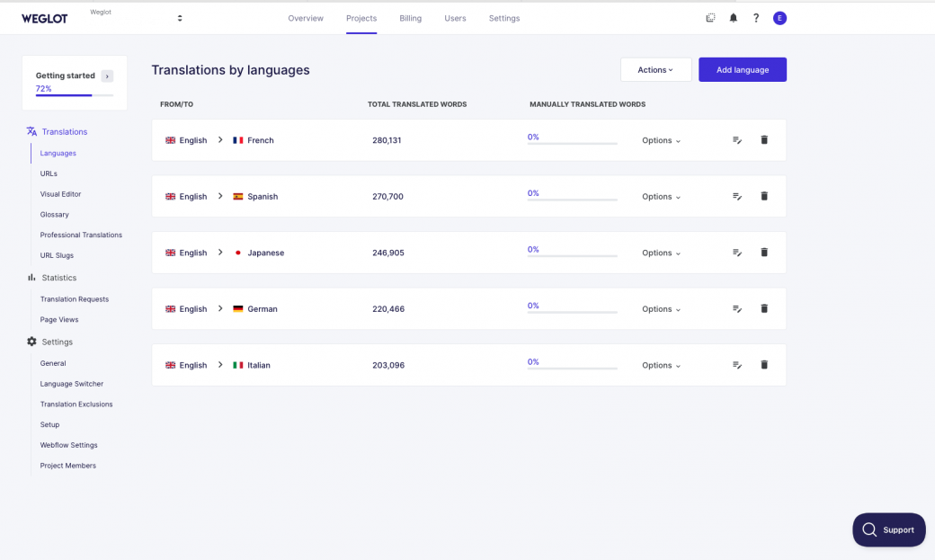
Task: Open Translation Requests
Action: tap(75, 299)
